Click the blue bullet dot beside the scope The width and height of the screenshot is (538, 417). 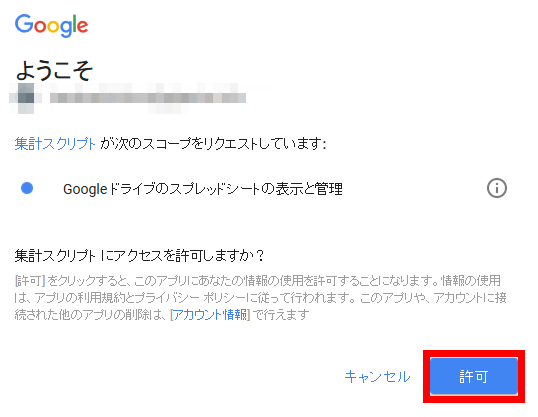pos(27,188)
